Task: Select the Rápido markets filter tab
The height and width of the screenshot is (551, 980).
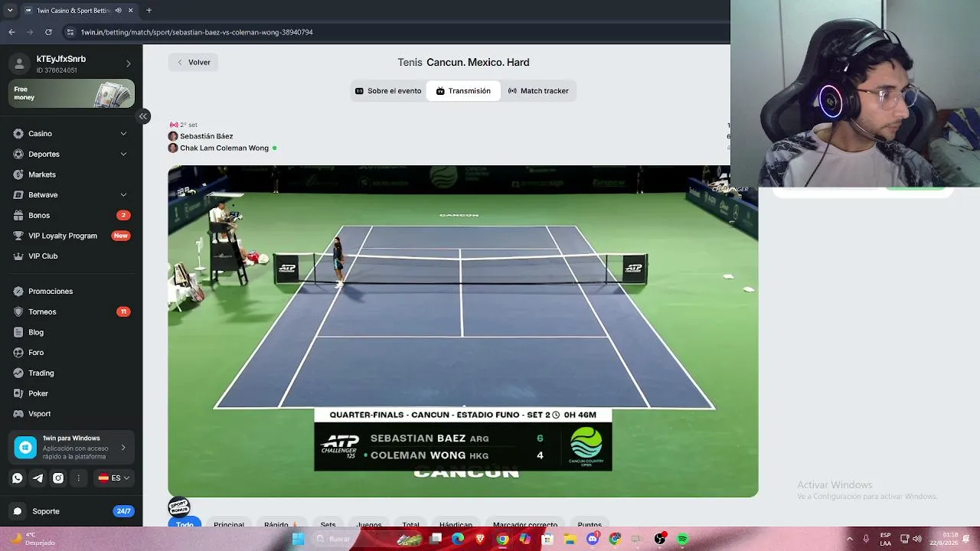Action: (281, 523)
